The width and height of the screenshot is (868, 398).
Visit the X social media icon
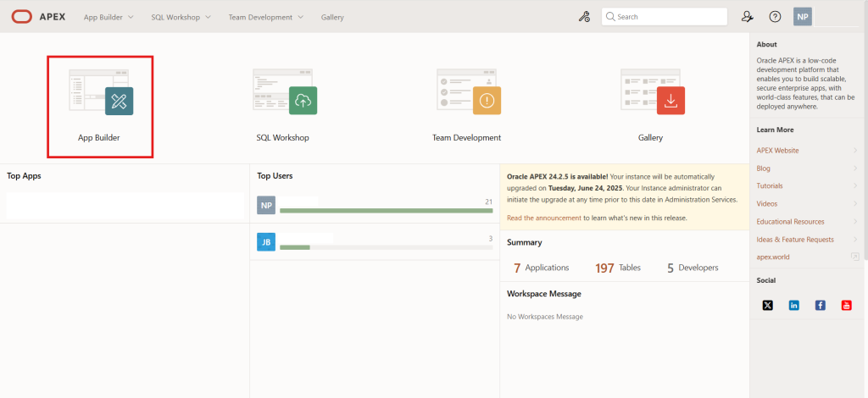pos(767,305)
